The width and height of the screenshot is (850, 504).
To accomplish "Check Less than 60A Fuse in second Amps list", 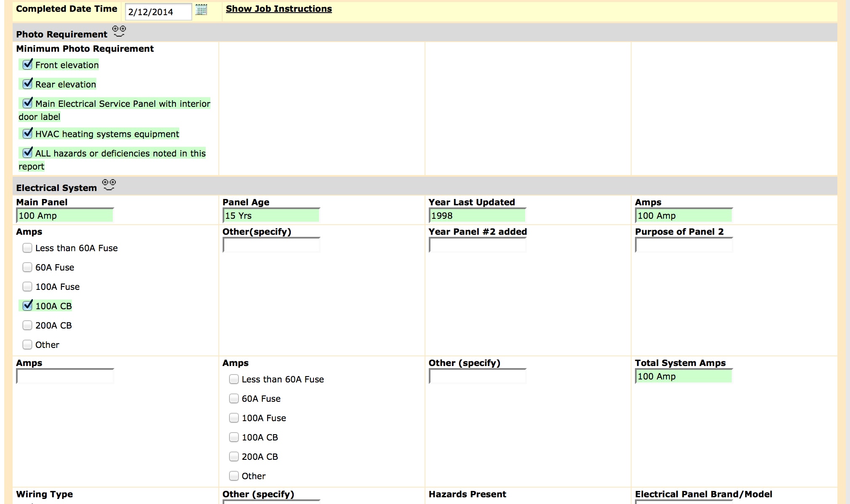I will point(234,379).
